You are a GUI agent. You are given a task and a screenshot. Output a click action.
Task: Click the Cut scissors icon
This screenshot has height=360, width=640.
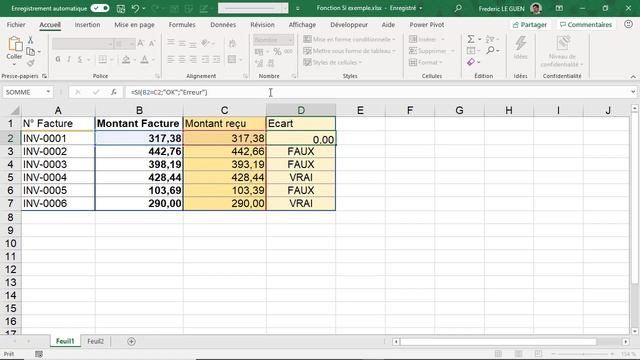30,40
